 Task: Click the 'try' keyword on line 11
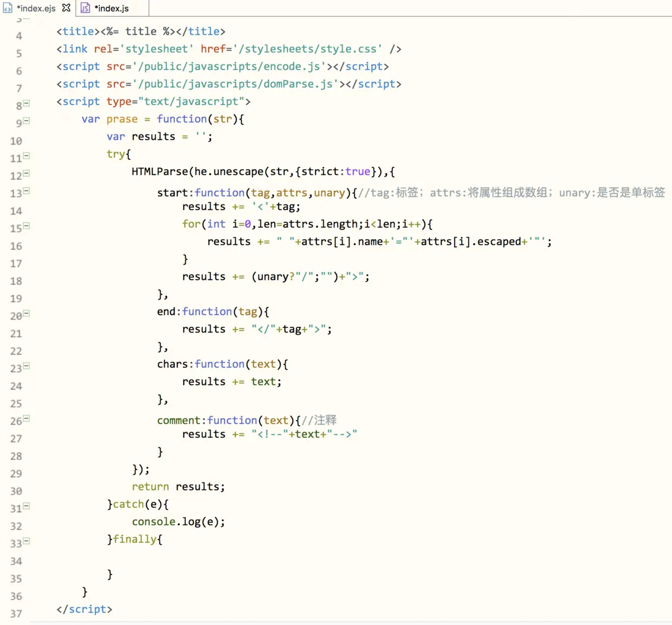(x=115, y=154)
